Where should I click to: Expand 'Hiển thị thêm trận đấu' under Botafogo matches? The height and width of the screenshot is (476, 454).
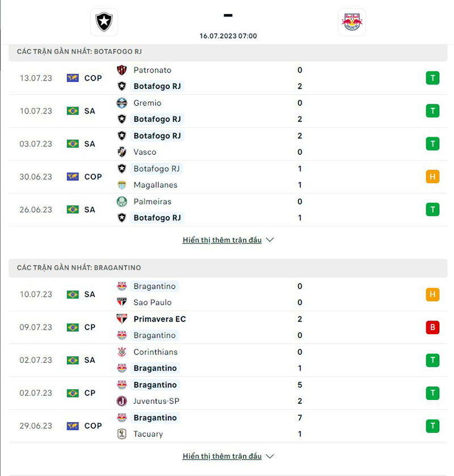tap(224, 239)
